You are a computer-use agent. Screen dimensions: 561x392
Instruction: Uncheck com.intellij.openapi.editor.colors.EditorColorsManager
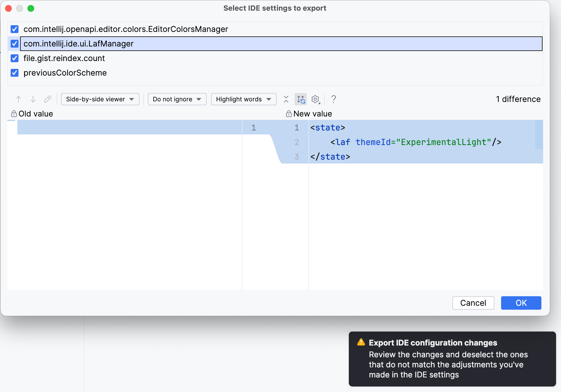(x=14, y=29)
